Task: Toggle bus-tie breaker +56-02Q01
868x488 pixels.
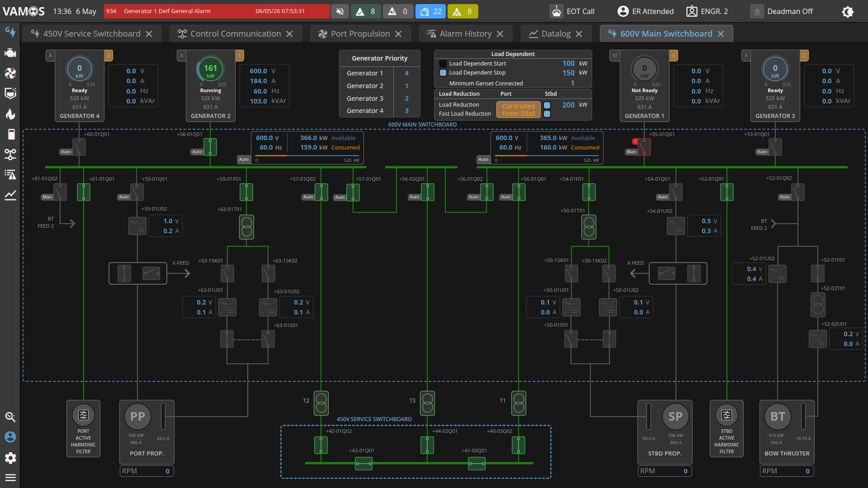Action: coord(427,192)
